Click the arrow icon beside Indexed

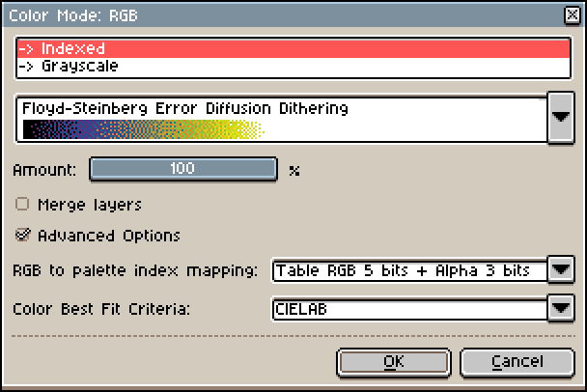click(26, 49)
